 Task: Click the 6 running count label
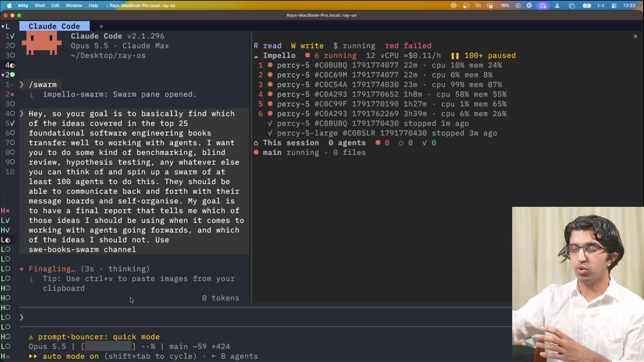tap(335, 56)
